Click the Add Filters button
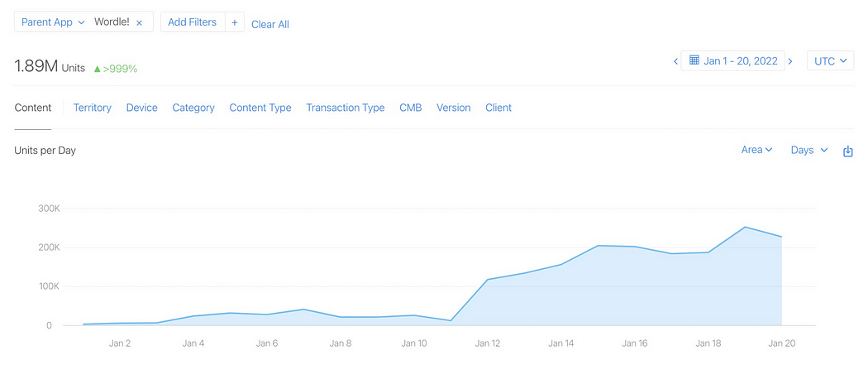Image resolution: width=868 pixels, height=365 pixels. (192, 22)
